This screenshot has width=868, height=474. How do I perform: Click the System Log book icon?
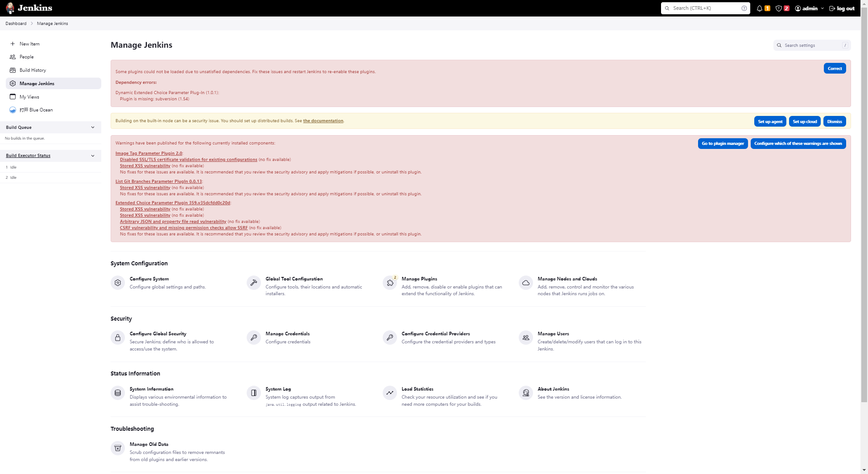(x=254, y=393)
